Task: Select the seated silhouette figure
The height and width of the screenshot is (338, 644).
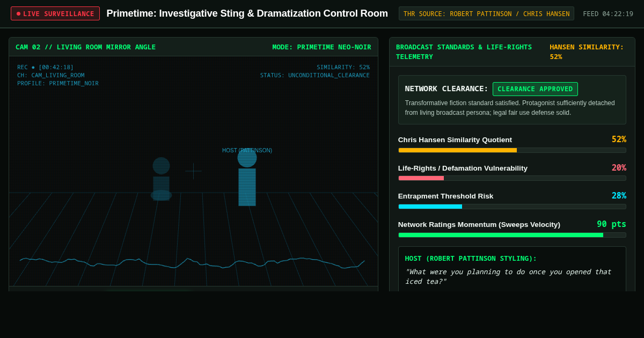Action: 161,179
